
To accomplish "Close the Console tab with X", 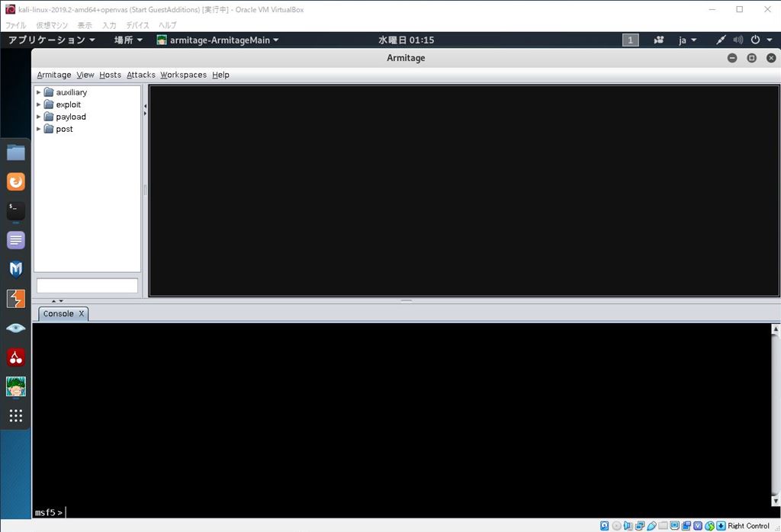I will click(81, 313).
